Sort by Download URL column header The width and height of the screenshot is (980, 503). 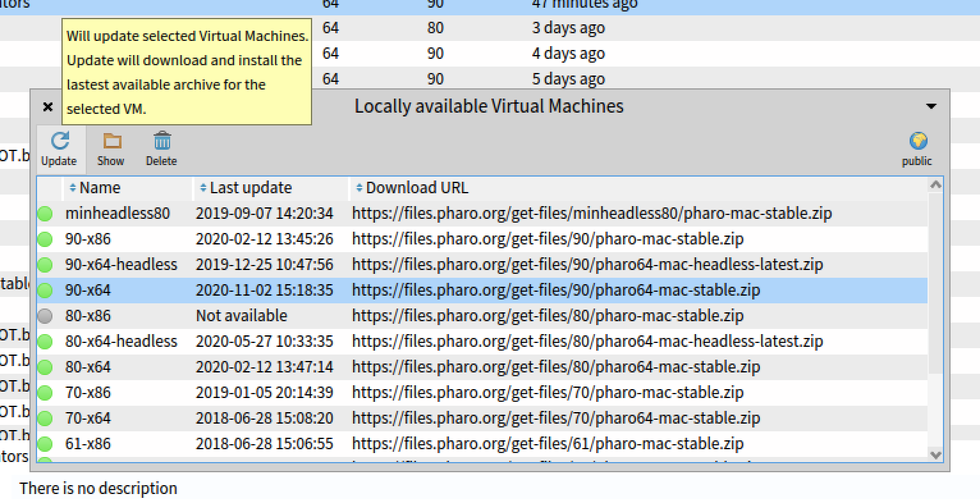pos(416,188)
